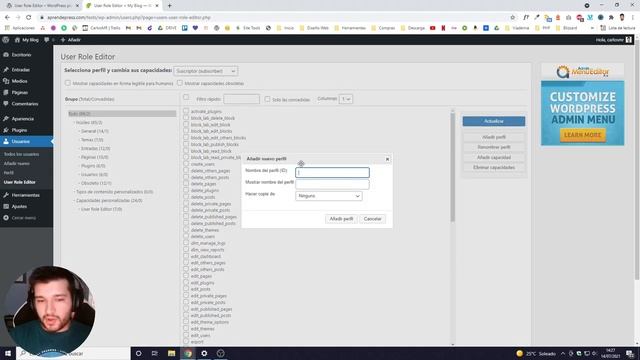Select Tipos de contenido personalizados group
This screenshot has height=360, width=640.
pos(114,192)
